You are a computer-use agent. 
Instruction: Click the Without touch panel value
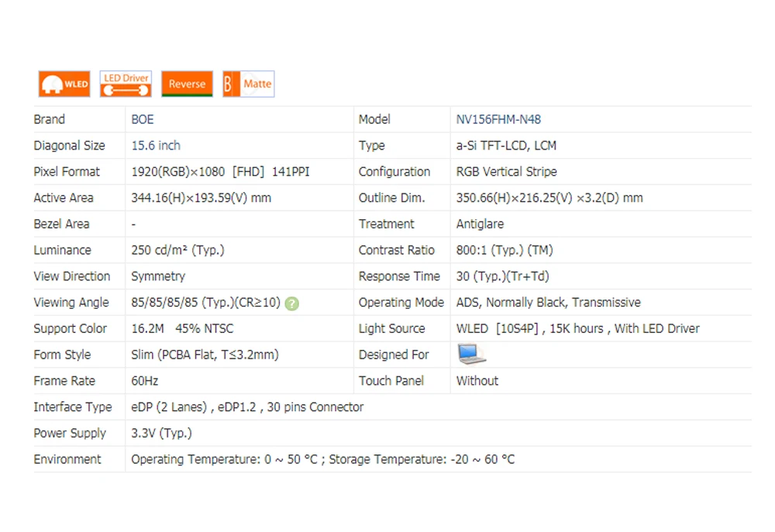[477, 381]
